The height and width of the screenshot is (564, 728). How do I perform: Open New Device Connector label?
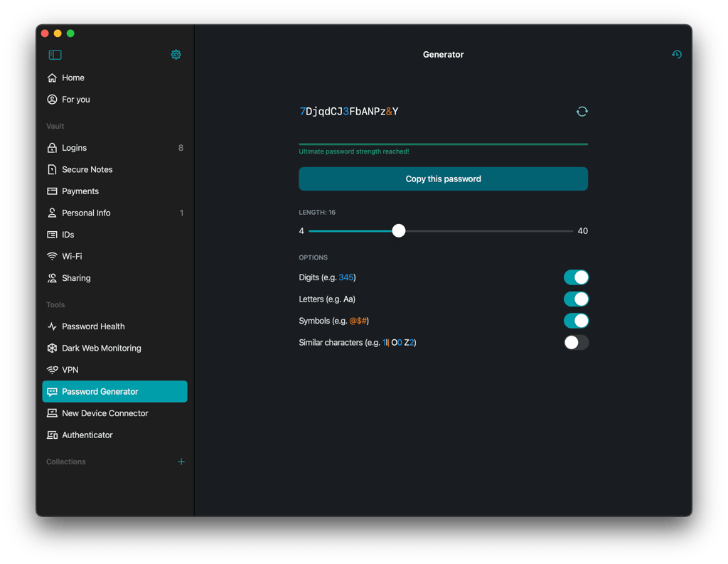tap(105, 413)
